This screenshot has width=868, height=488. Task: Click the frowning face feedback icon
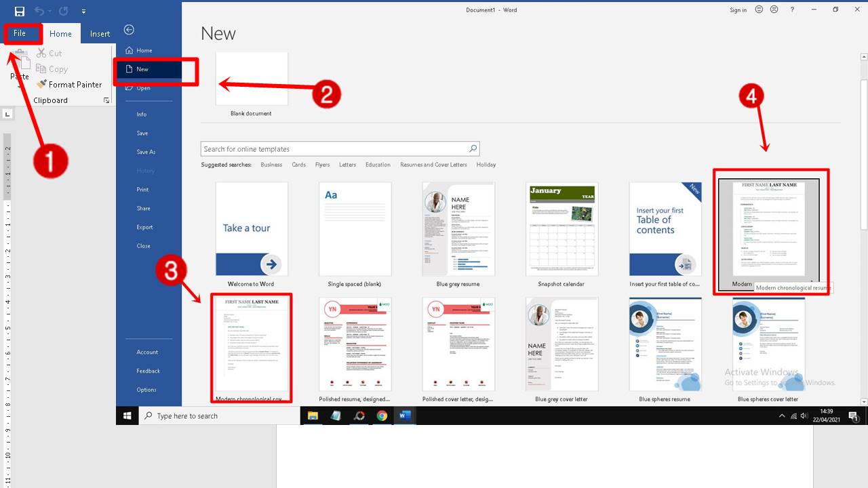pos(774,9)
